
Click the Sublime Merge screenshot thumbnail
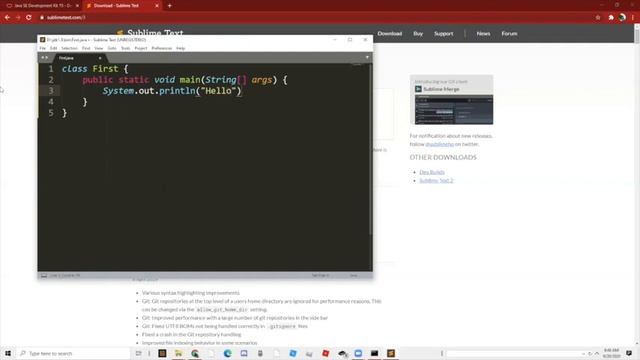[454, 109]
